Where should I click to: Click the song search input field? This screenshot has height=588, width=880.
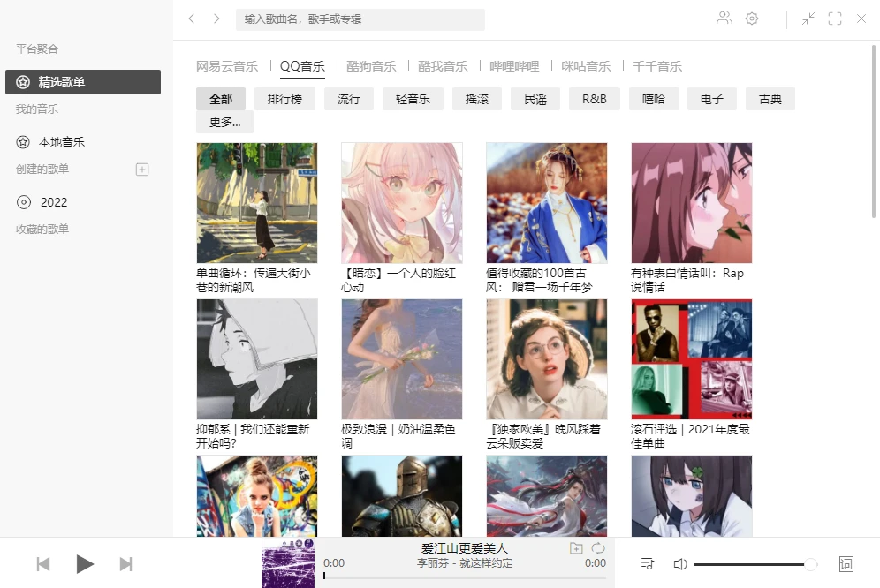click(360, 19)
